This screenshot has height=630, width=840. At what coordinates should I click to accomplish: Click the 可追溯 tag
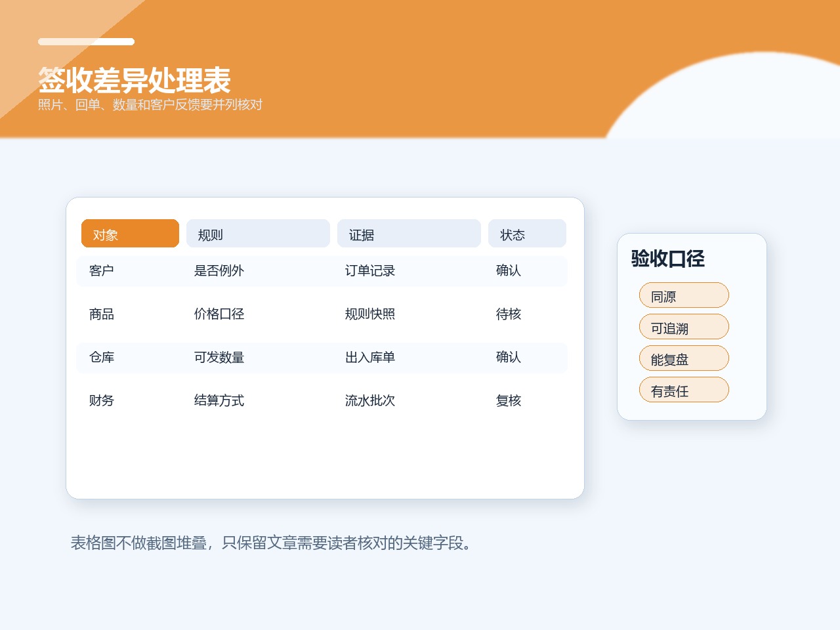[x=684, y=327]
